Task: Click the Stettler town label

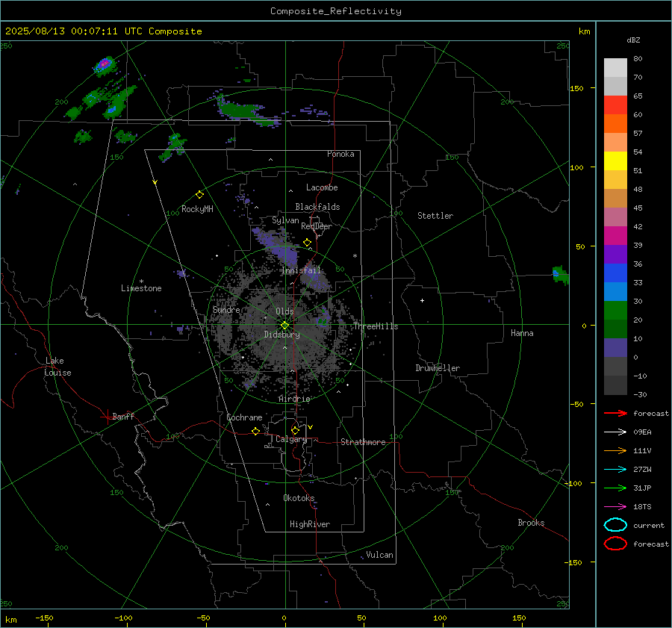Action: pyautogui.click(x=435, y=216)
